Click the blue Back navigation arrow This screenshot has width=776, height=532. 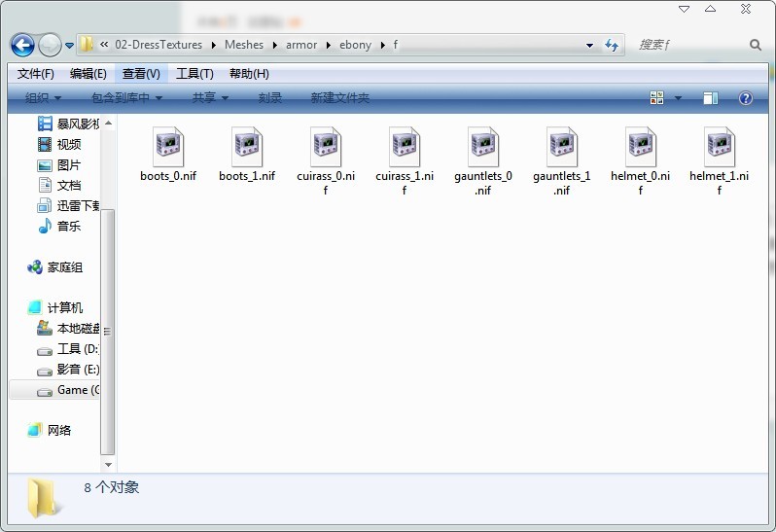click(x=22, y=46)
